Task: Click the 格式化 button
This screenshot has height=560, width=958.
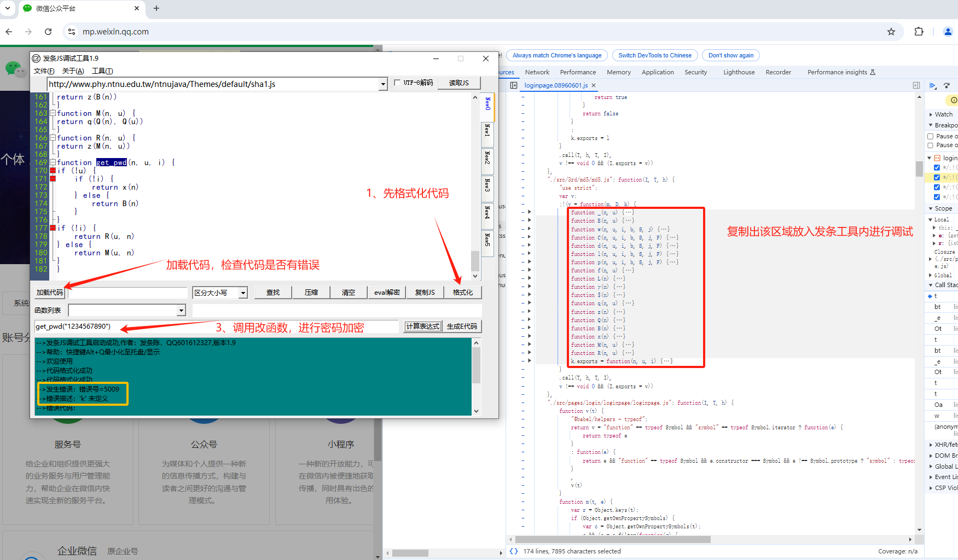Action: pyautogui.click(x=463, y=293)
